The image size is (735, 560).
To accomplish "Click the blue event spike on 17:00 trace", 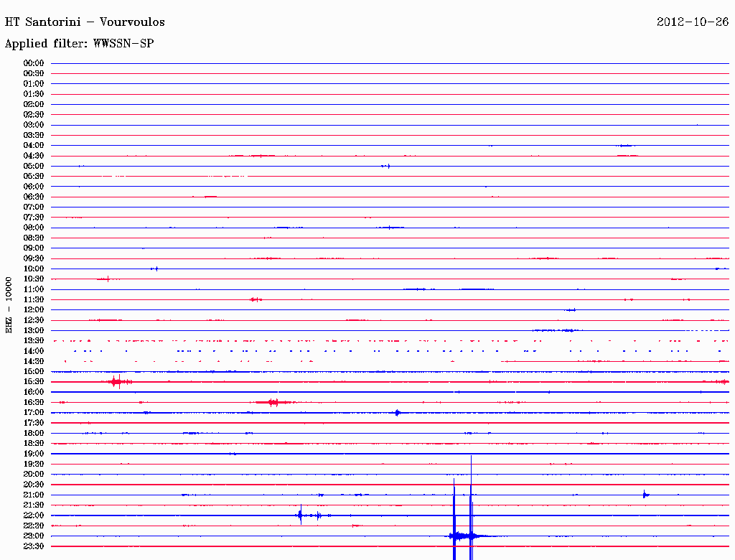I will tap(398, 413).
